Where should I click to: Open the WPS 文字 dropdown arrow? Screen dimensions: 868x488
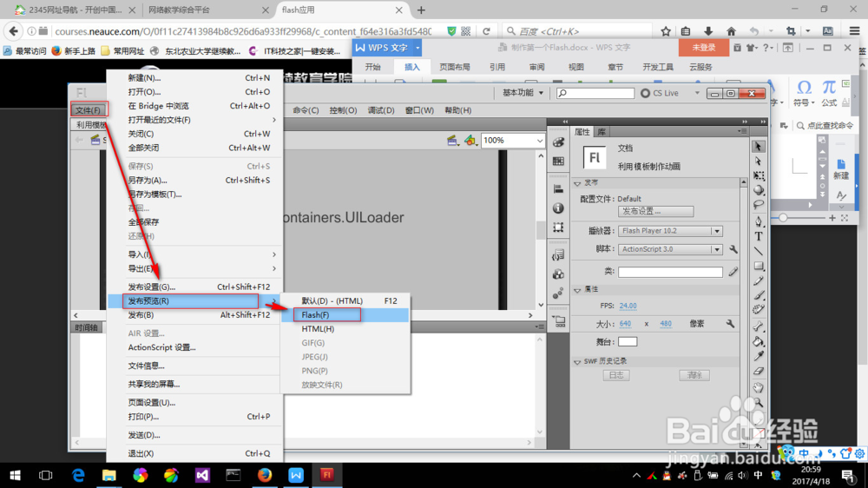418,48
